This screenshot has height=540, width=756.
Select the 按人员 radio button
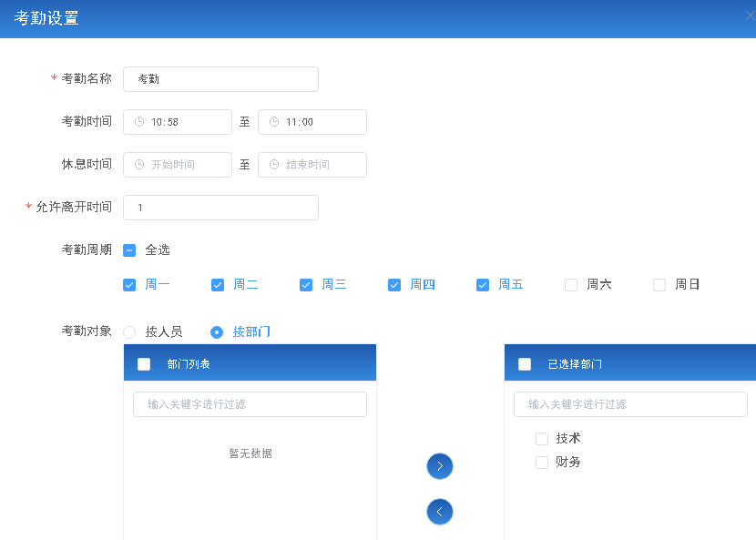click(128, 331)
